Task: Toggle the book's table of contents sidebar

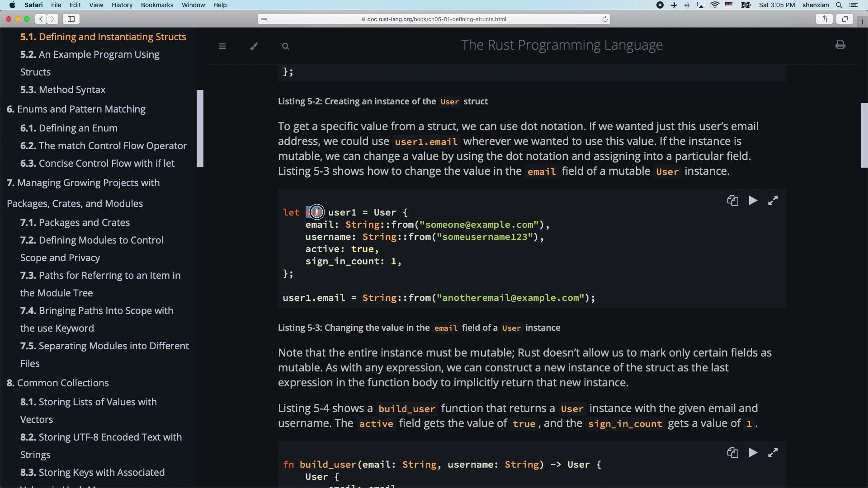Action: click(222, 46)
